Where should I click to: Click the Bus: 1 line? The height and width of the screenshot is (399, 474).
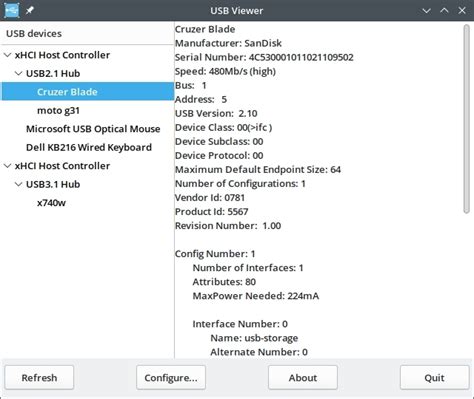point(191,85)
